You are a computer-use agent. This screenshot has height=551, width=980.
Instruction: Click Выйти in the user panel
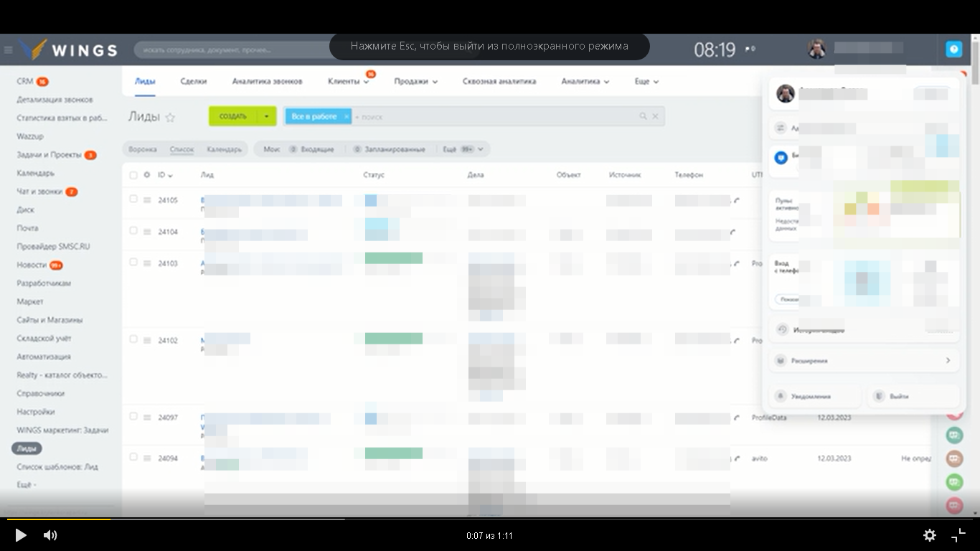tap(913, 396)
